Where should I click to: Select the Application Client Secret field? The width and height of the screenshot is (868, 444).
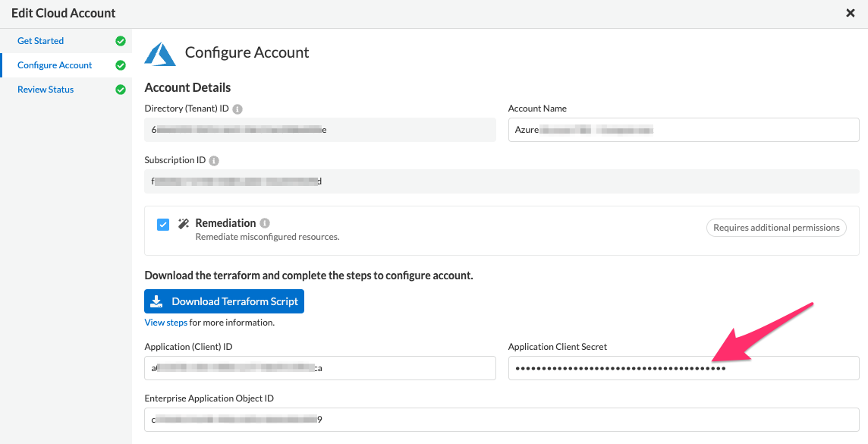pyautogui.click(x=682, y=367)
